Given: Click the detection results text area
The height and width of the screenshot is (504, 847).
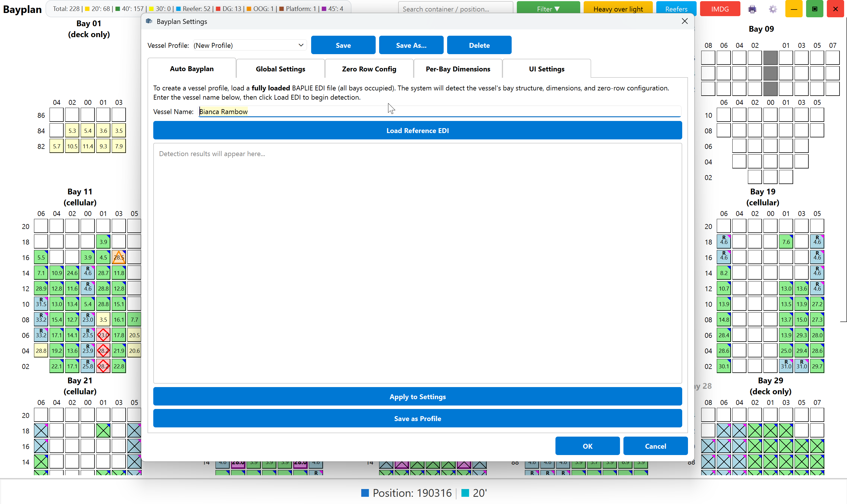Looking at the screenshot, I should tap(417, 263).
